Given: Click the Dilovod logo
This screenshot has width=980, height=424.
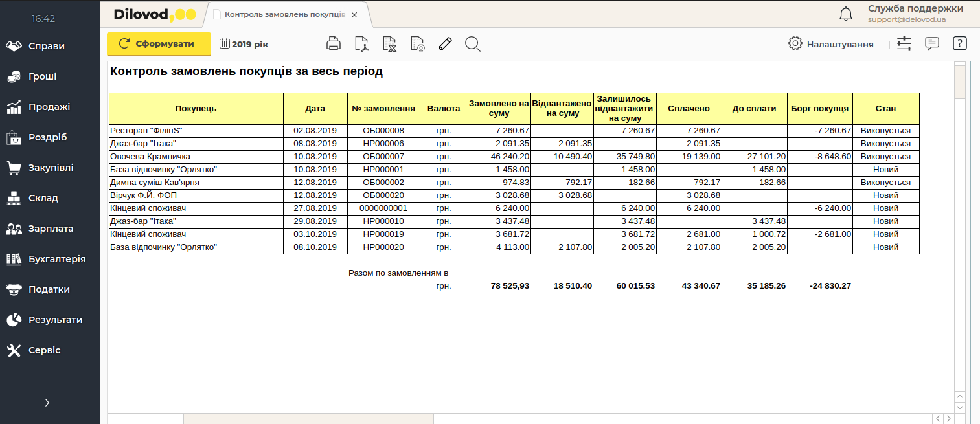Looking at the screenshot, I should (x=154, y=14).
